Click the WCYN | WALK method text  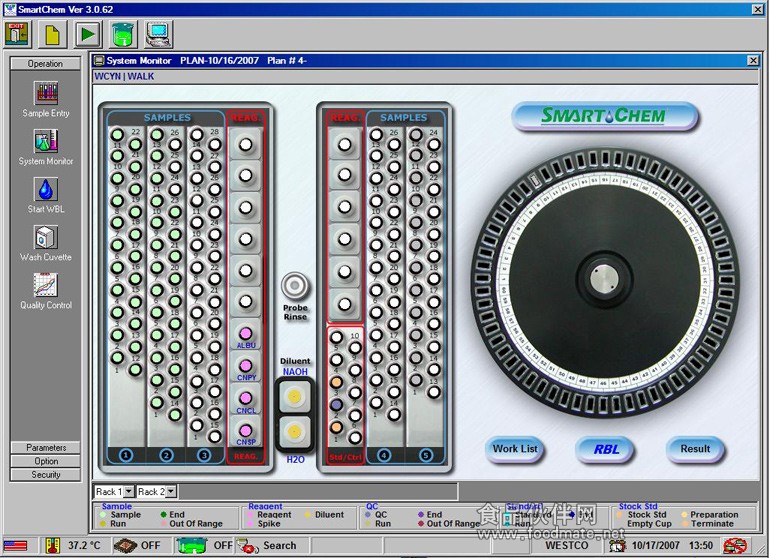(x=124, y=77)
